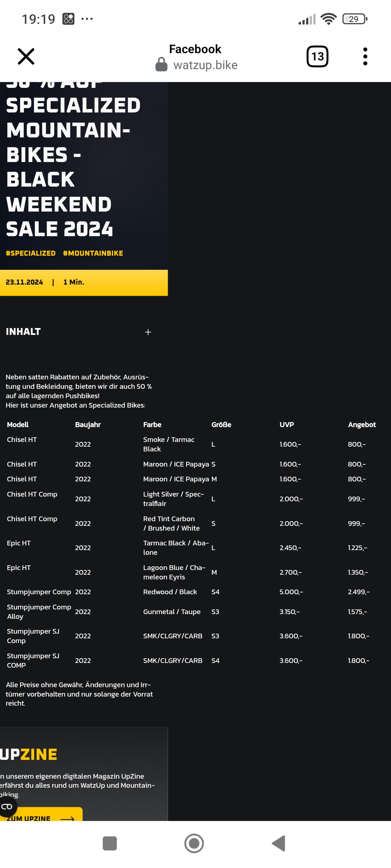
Task: Tap the battery indicator showing 29
Action: click(x=355, y=19)
